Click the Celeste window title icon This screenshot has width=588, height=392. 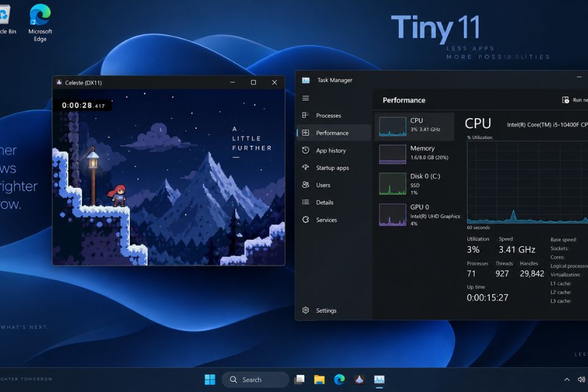(x=59, y=83)
